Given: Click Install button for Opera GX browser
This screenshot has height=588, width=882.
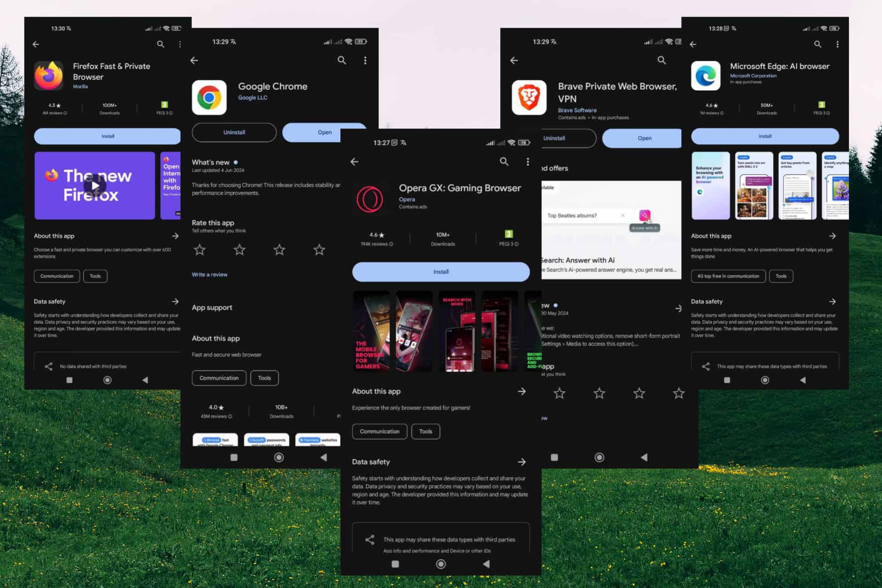Looking at the screenshot, I should pos(441,271).
